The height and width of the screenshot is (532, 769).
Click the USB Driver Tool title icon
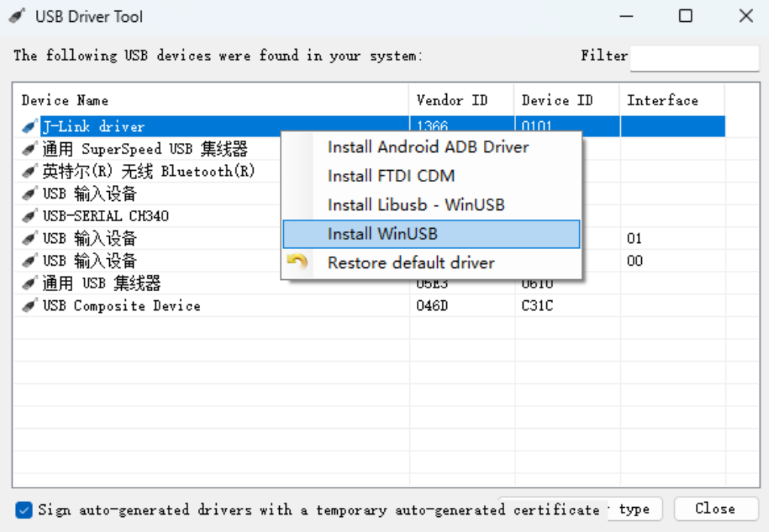(x=17, y=16)
